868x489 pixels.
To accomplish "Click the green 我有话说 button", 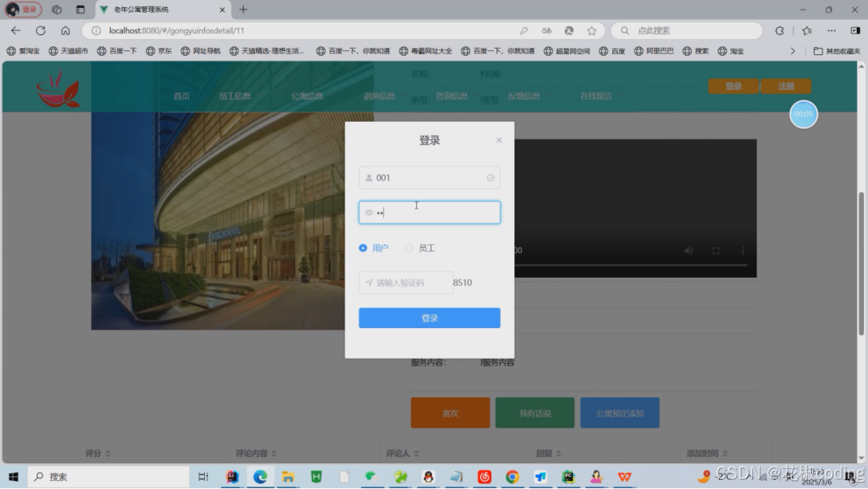I will (x=534, y=413).
